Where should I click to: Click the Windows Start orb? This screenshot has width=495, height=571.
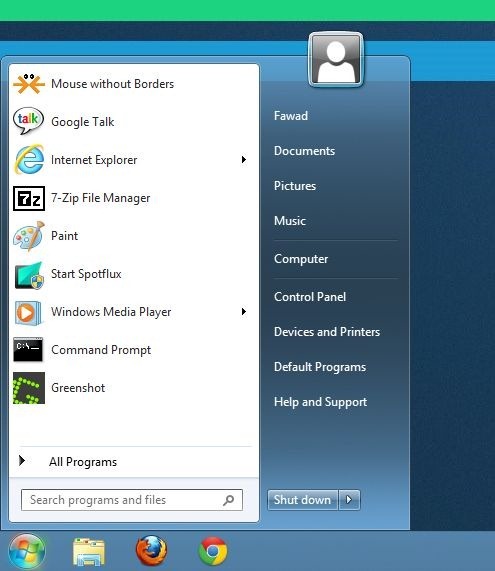point(27,551)
